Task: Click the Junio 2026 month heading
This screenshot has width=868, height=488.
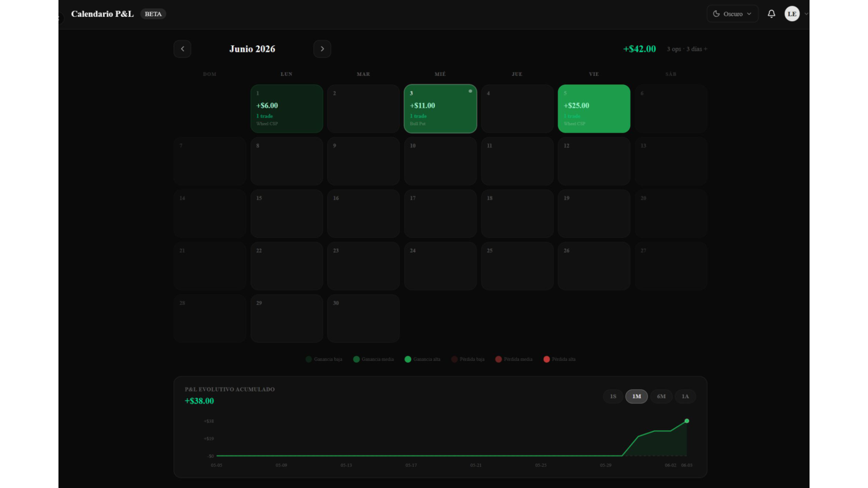Action: pyautogui.click(x=253, y=49)
